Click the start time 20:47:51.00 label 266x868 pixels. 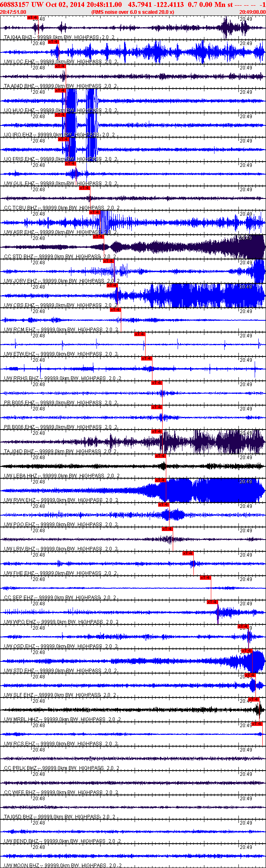coord(13,12)
